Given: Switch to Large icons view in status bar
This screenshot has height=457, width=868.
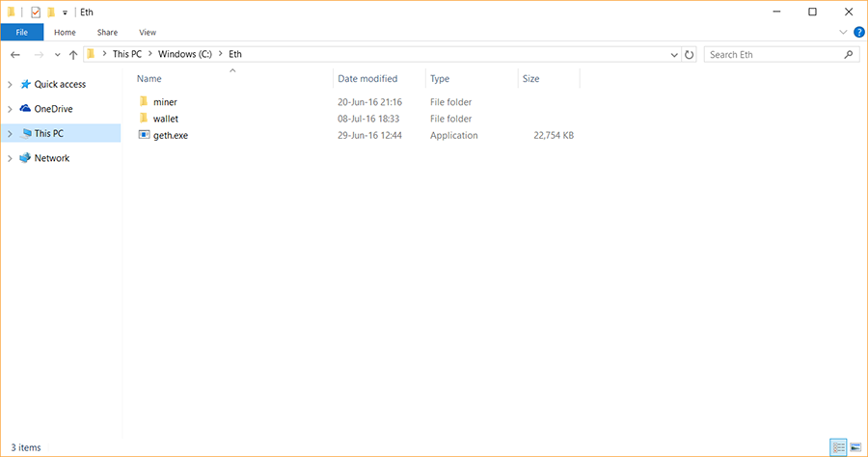Looking at the screenshot, I should coord(855,447).
